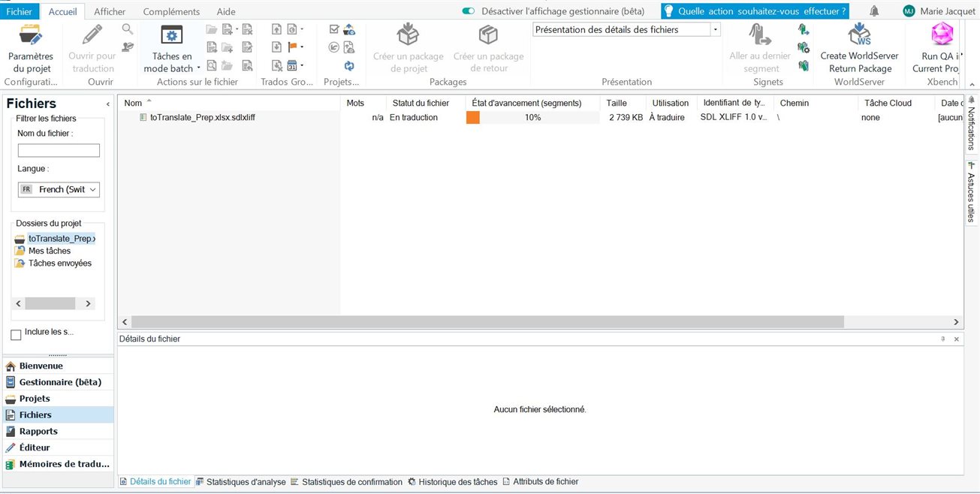
Task: Switch to the Afficher ribbon tab
Action: pyautogui.click(x=109, y=11)
